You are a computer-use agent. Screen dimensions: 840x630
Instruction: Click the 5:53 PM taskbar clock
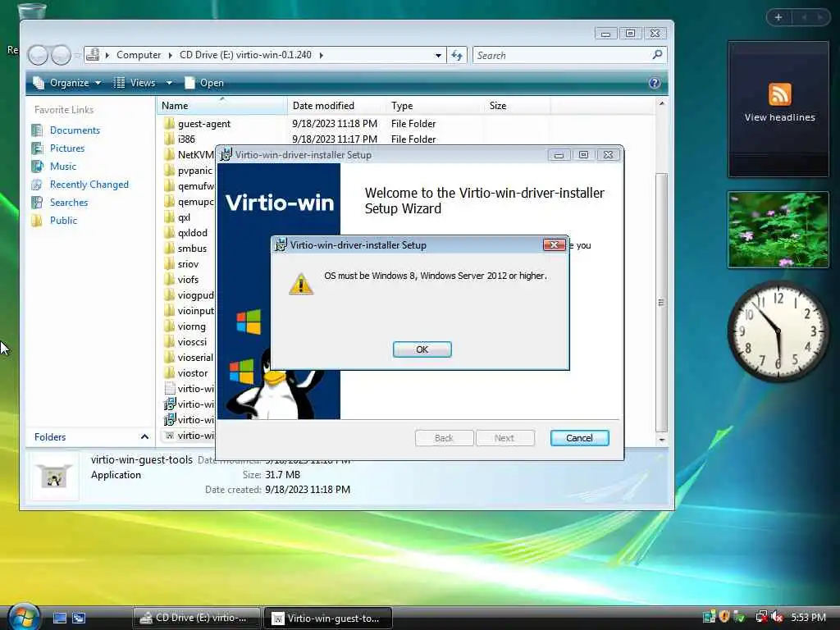click(808, 617)
